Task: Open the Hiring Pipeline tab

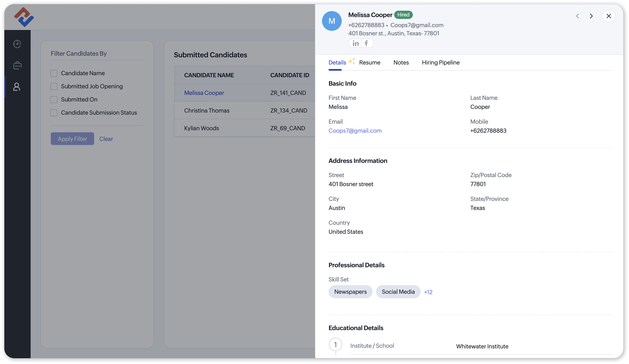Action: point(441,62)
